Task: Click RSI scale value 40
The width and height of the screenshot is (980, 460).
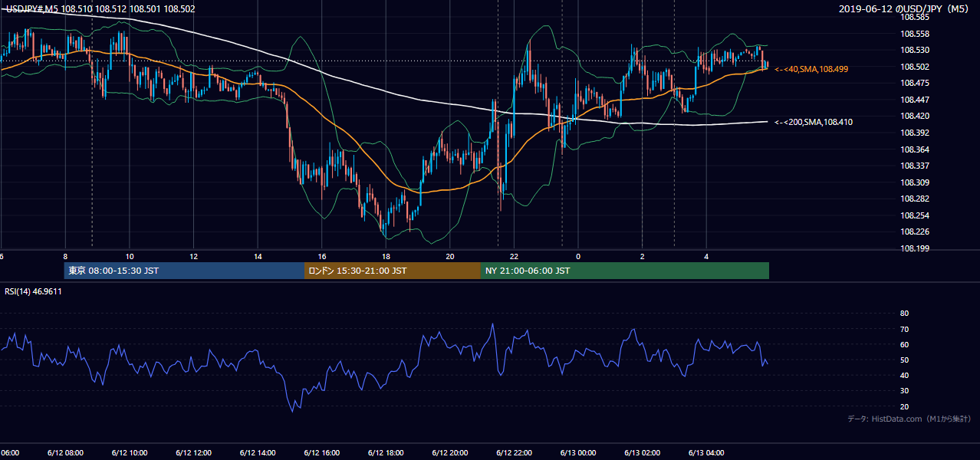Action: point(904,375)
